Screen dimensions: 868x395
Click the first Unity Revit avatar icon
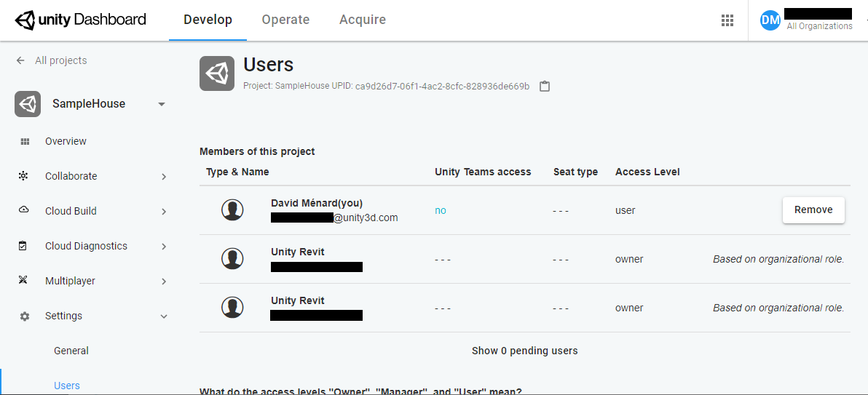pyautogui.click(x=232, y=258)
